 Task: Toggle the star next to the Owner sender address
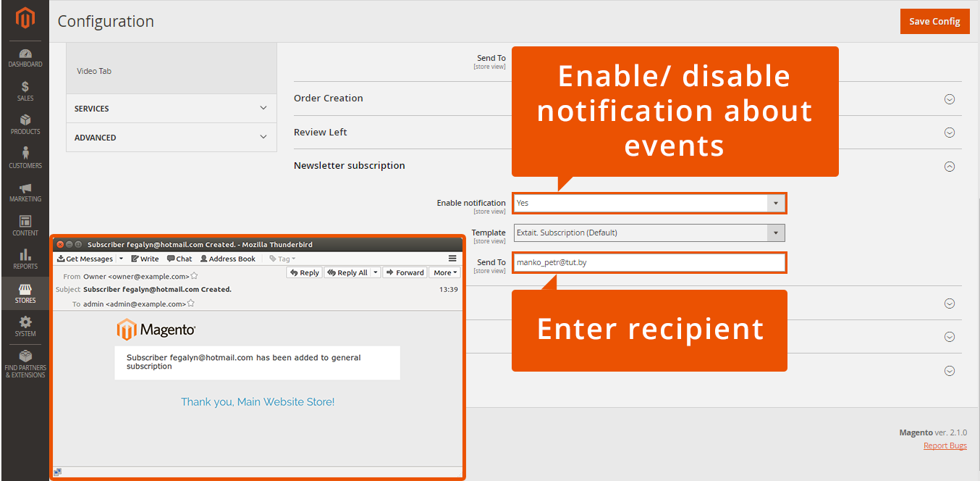tap(194, 276)
